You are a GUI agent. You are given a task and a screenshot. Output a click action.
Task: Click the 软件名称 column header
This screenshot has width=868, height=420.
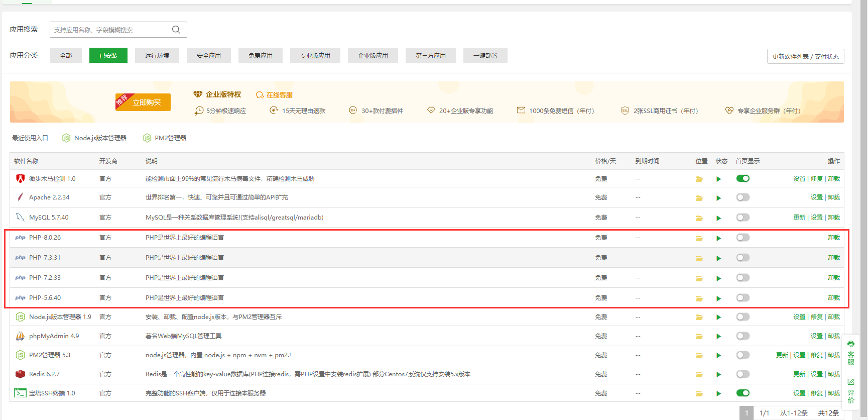[x=26, y=161]
